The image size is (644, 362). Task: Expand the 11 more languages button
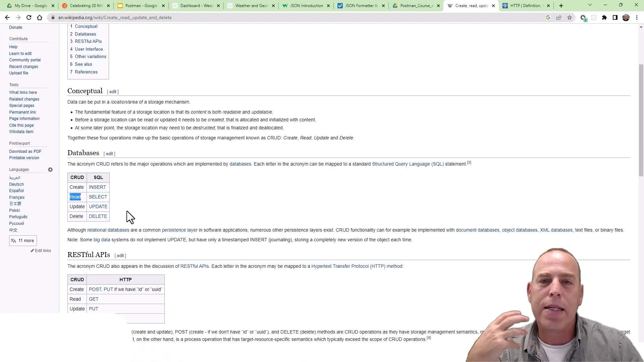click(x=22, y=240)
